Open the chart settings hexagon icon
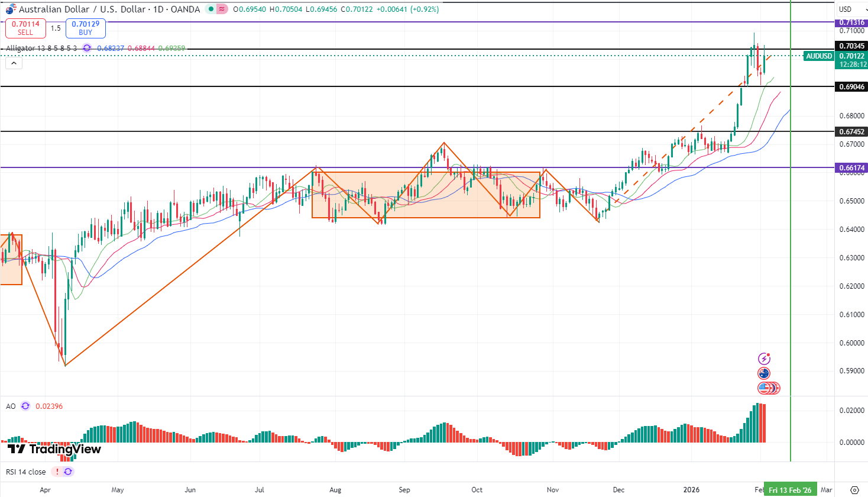The image size is (868, 497). coord(854,490)
